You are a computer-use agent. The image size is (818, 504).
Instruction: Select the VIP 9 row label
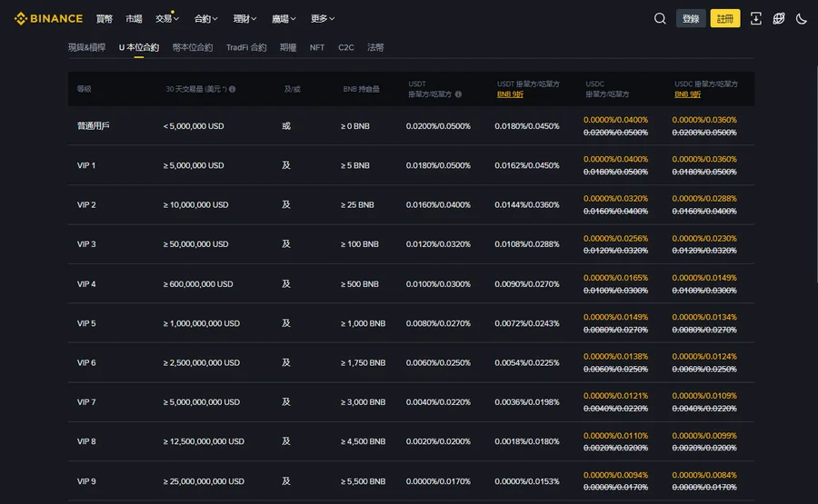86,481
